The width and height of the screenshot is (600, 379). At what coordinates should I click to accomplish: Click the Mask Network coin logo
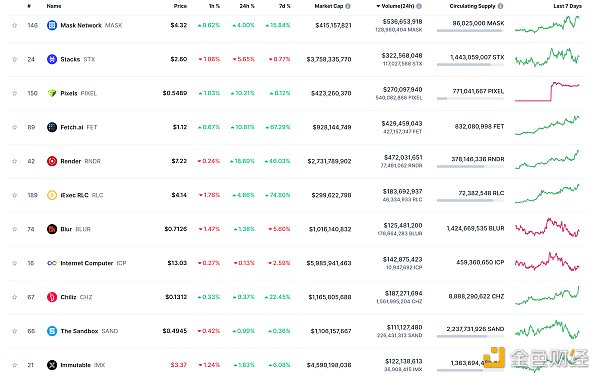pyautogui.click(x=52, y=25)
